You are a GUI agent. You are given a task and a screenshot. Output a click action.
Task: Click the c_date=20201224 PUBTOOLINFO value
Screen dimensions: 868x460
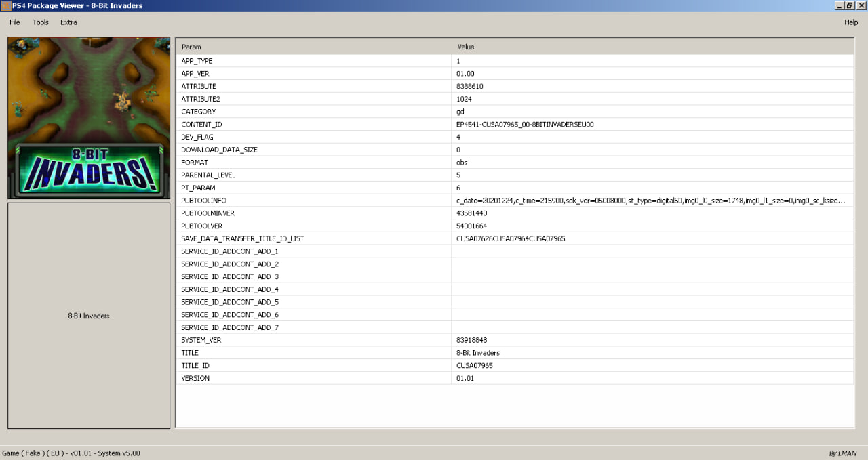coord(651,201)
